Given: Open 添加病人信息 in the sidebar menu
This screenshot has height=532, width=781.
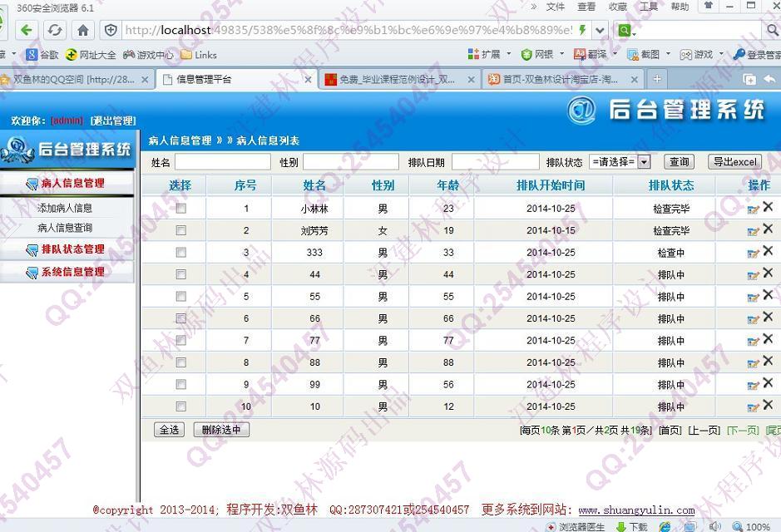Looking at the screenshot, I should (65, 208).
